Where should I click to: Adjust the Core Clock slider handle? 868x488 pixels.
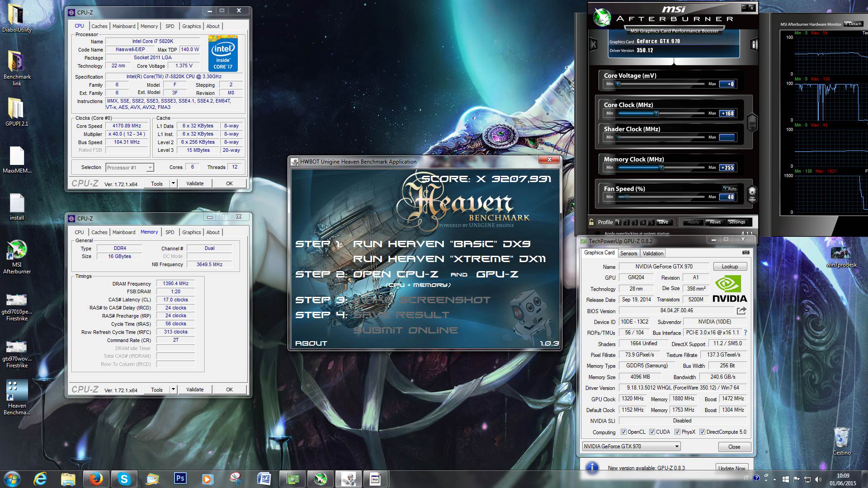656,113
